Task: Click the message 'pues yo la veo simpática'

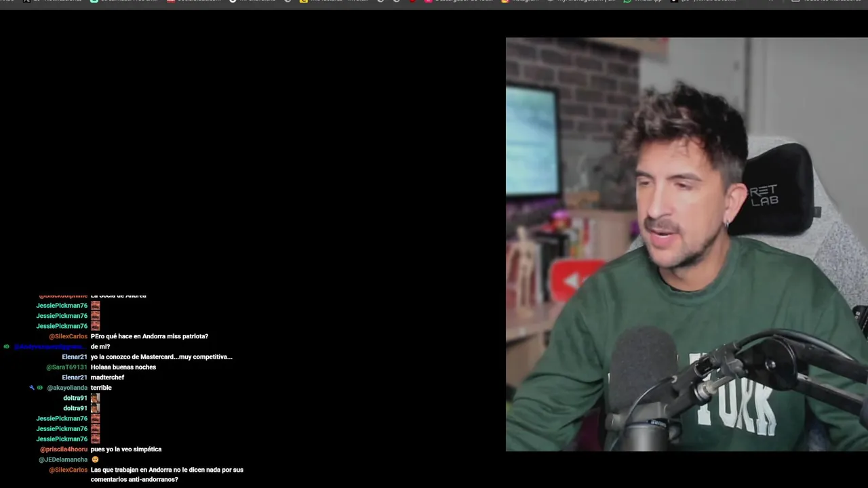Action: pos(126,449)
